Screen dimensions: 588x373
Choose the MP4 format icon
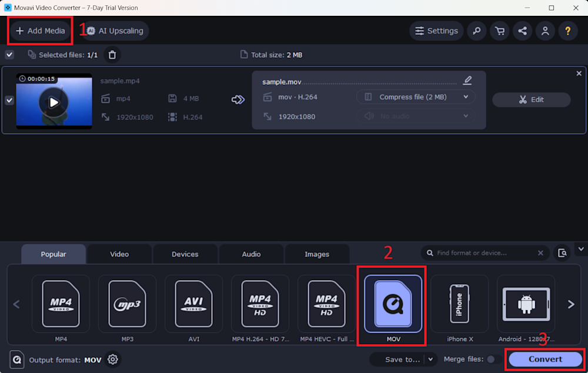click(x=61, y=304)
